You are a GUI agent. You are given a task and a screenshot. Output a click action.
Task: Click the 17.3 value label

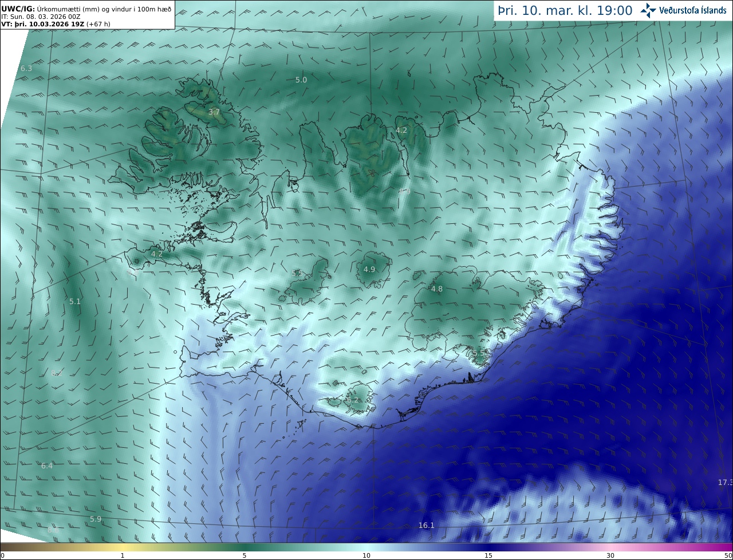coord(725,483)
